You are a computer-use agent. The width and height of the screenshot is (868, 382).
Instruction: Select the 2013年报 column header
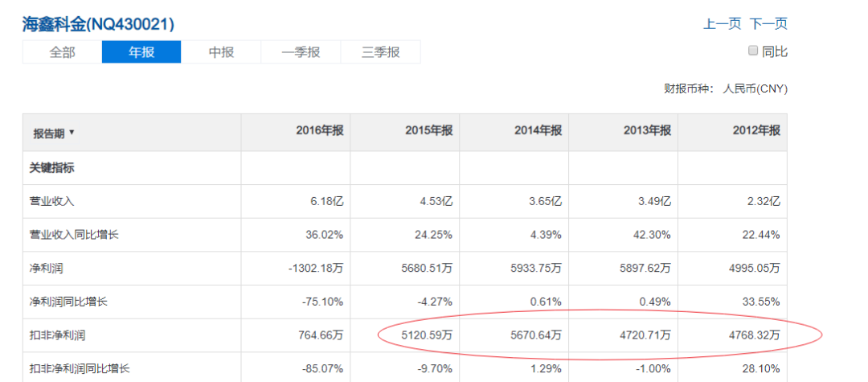(x=647, y=130)
